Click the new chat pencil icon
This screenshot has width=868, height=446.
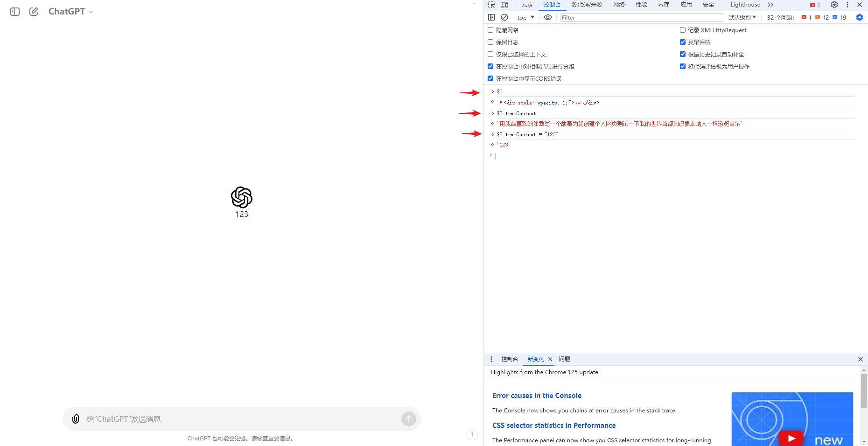(x=34, y=12)
